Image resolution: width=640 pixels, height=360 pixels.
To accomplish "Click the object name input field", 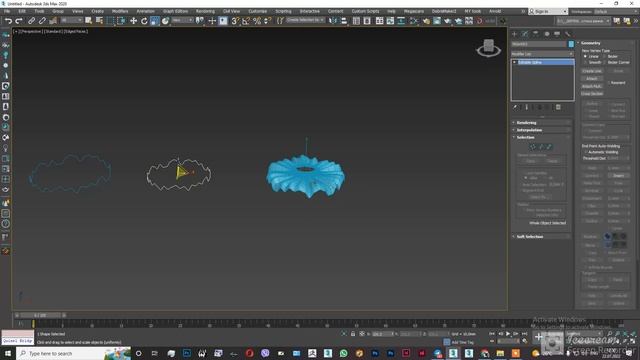I will [539, 44].
